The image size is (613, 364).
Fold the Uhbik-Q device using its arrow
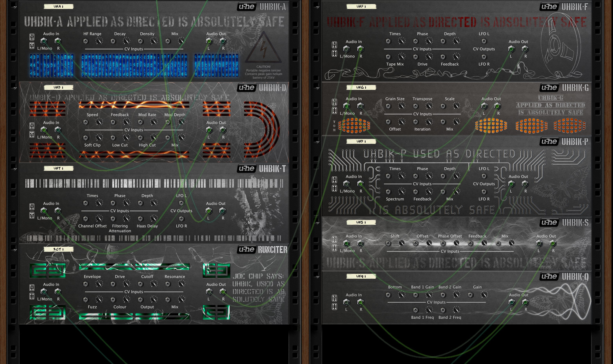click(x=317, y=277)
